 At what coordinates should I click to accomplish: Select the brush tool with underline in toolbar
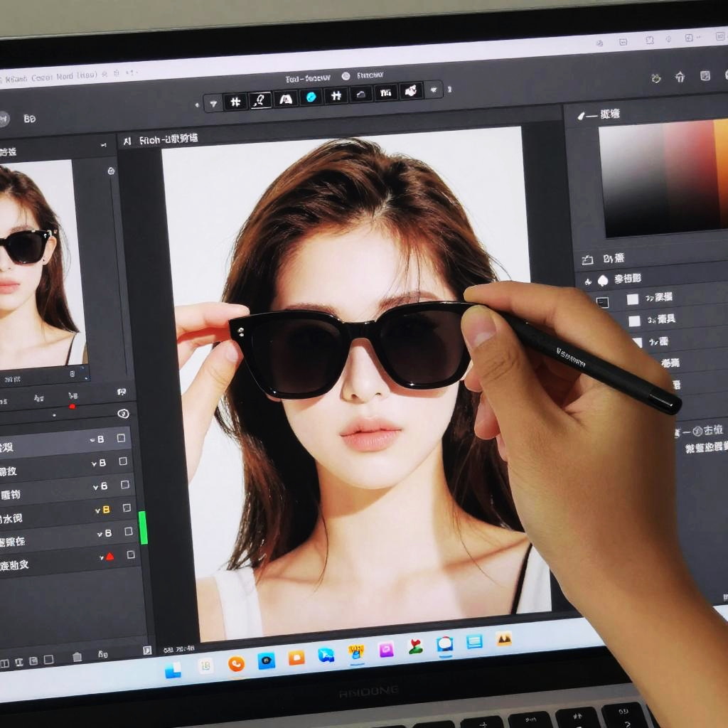(x=260, y=100)
